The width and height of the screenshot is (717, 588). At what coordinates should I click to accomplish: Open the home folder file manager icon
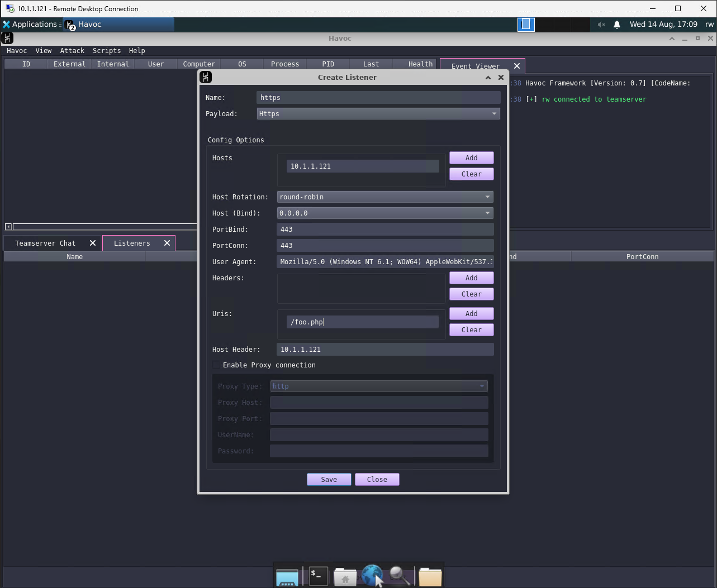click(345, 576)
